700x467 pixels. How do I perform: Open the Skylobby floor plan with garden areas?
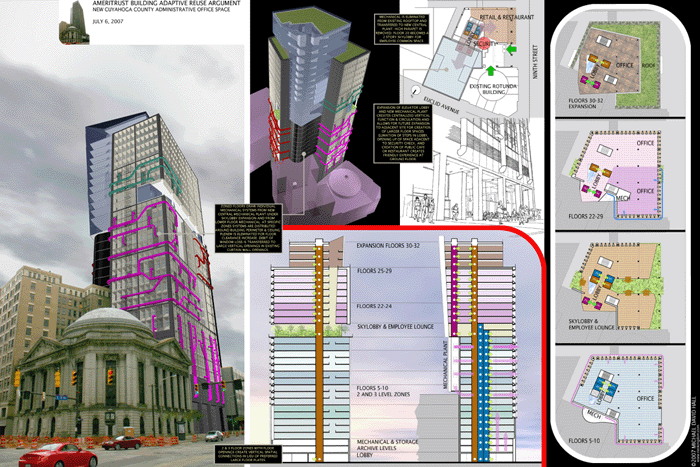617,286
